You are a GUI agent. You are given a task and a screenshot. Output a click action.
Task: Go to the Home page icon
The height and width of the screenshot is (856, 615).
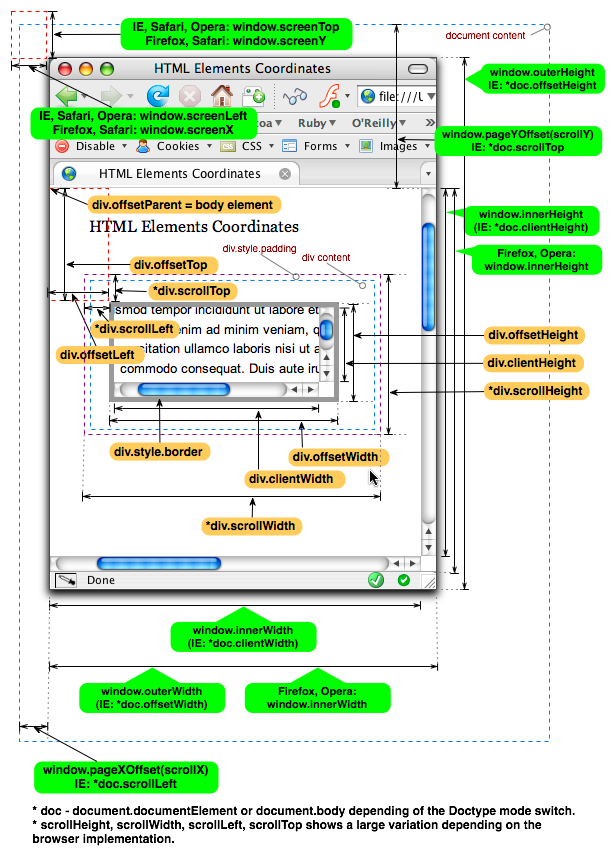(x=222, y=96)
